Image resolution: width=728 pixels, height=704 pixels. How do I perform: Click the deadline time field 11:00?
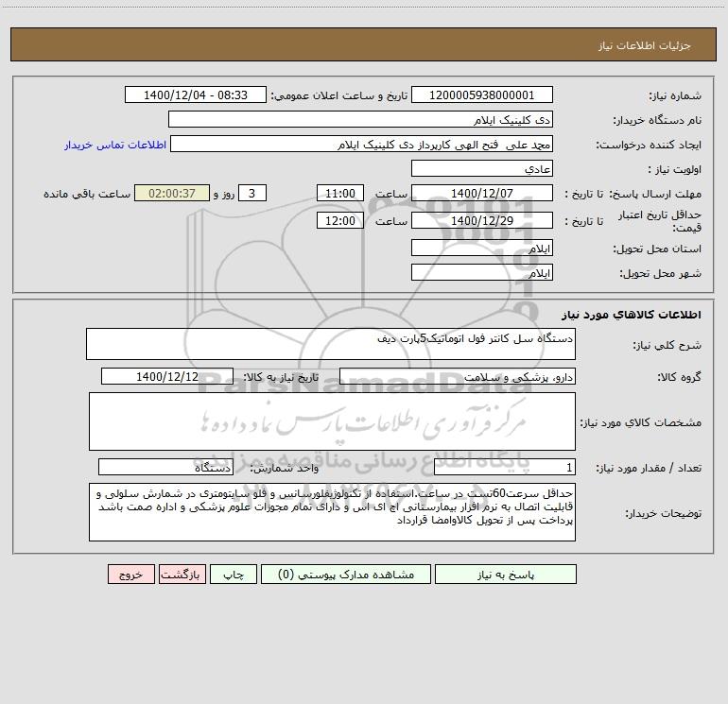pyautogui.click(x=339, y=193)
